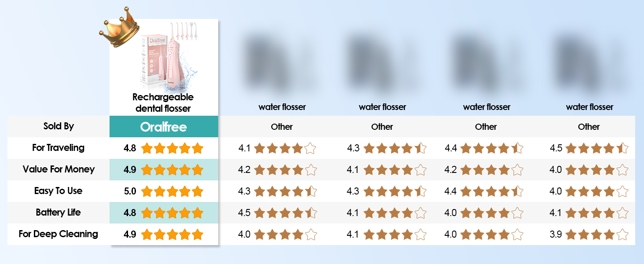Image resolution: width=644 pixels, height=264 pixels.
Task: Click the orange stars beside 5.0 rating
Action: (172, 191)
